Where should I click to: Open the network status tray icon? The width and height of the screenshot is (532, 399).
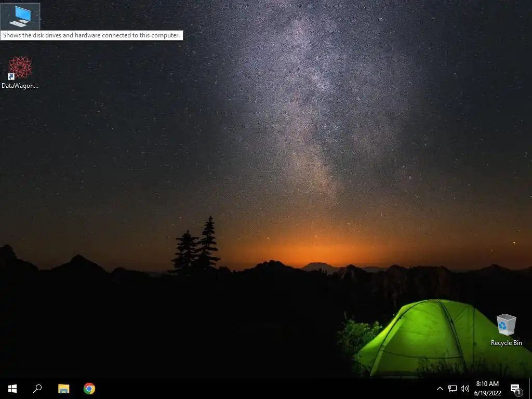coord(453,389)
